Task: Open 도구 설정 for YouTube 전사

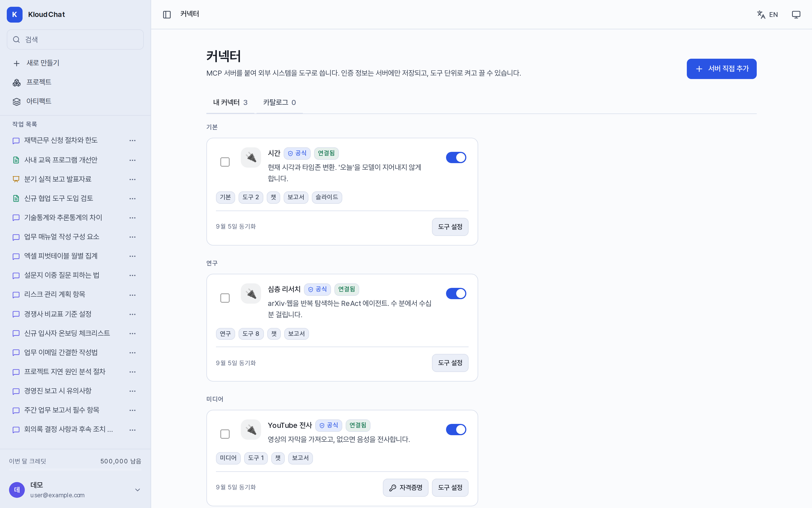Action: click(450, 487)
